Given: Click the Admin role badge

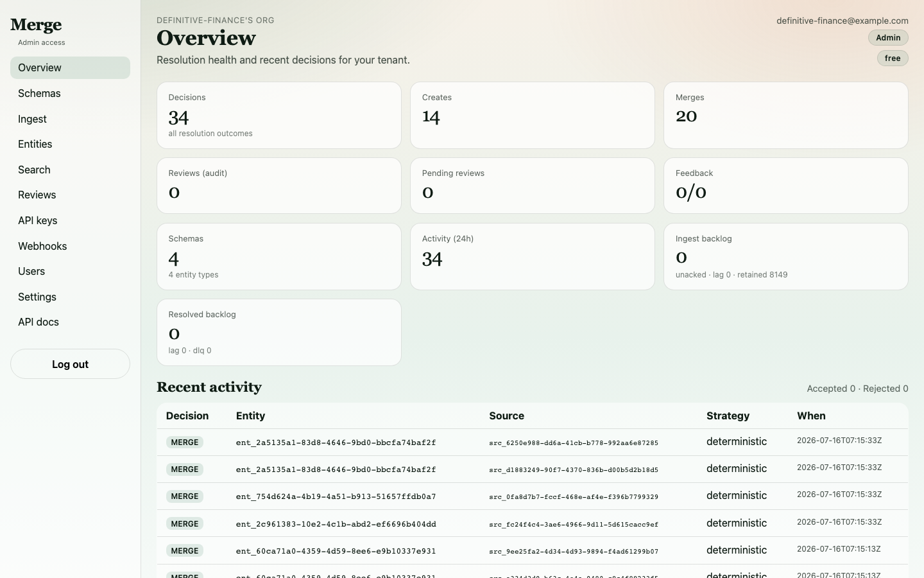Looking at the screenshot, I should tap(888, 38).
